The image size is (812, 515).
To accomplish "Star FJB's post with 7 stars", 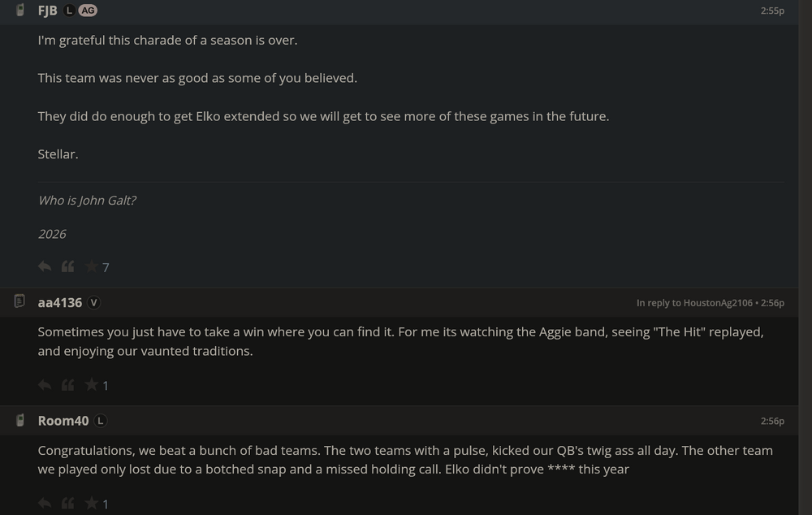I will [92, 266].
